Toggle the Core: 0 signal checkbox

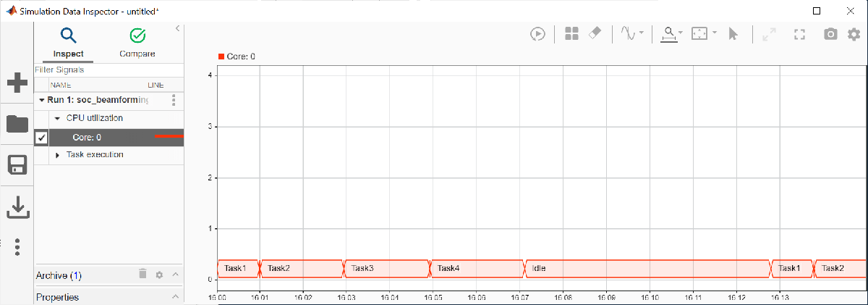(41, 138)
